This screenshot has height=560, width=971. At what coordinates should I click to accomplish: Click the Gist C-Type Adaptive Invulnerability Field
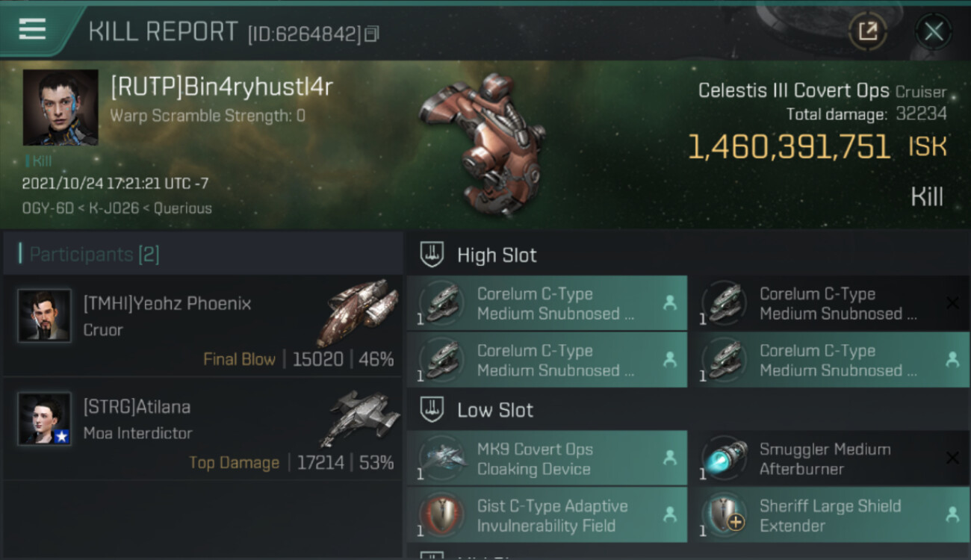coord(547,515)
